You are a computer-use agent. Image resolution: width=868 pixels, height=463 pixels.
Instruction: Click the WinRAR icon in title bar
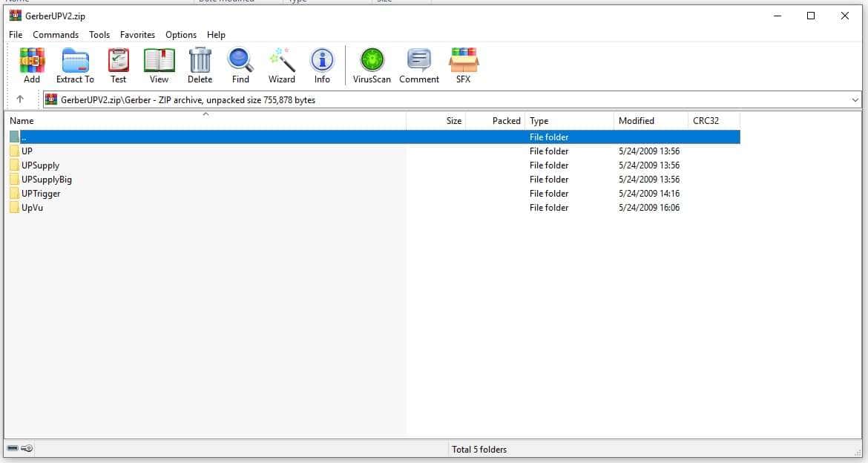tap(16, 16)
